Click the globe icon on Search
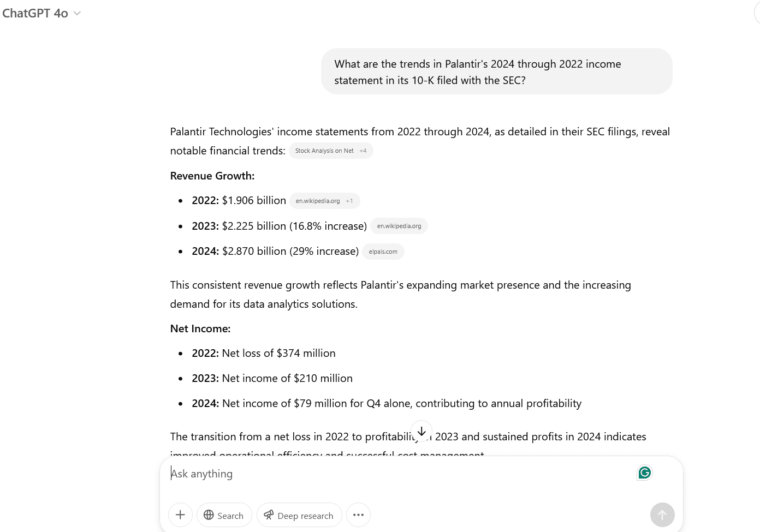 [209, 515]
